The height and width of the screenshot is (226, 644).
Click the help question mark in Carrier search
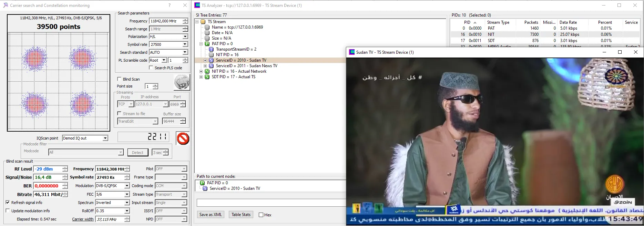[169, 5]
